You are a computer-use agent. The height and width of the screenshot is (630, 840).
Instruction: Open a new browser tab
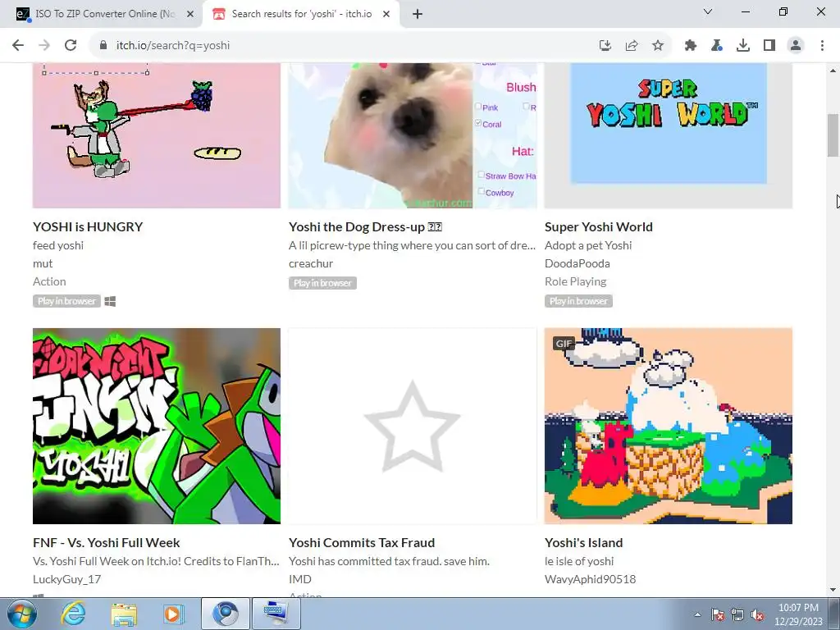[418, 14]
